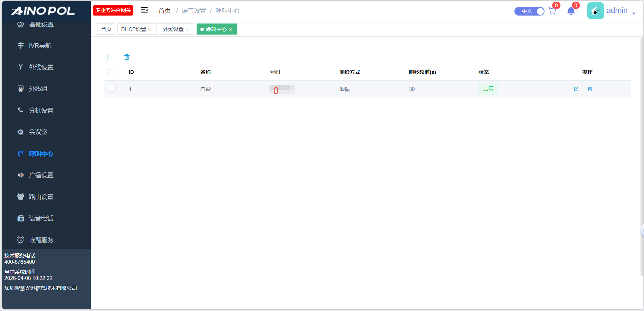Check the select-all header checkbox
This screenshot has height=311, width=644.
click(x=111, y=72)
